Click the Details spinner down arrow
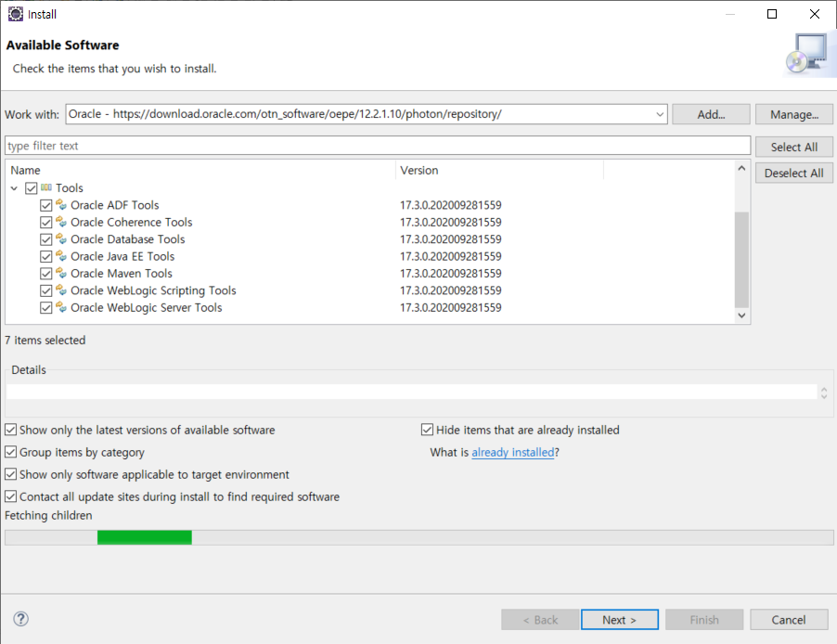 824,396
